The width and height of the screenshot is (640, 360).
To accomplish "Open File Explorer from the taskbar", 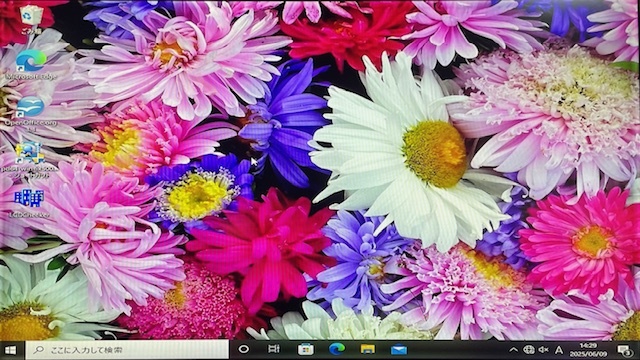I will (x=368, y=349).
